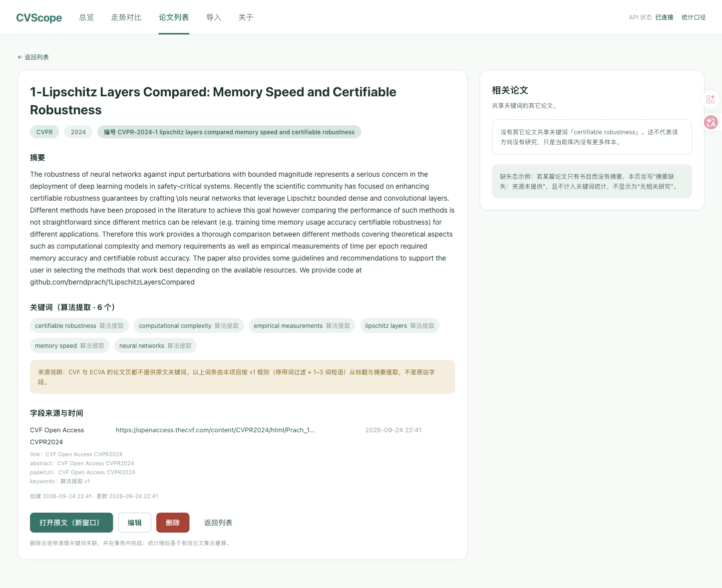Click 返回列表 next to the 删除 button

point(218,523)
